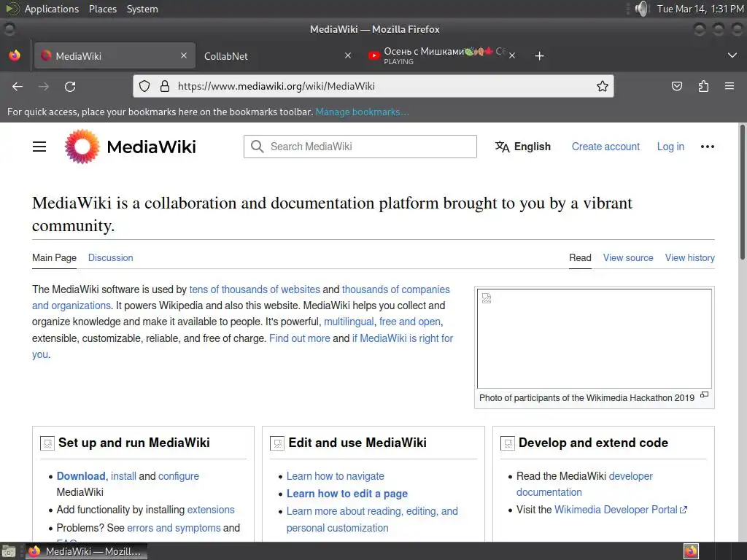Click the Hackathon 2019 photo thumbnail
This screenshot has height=560, width=747.
pos(595,338)
